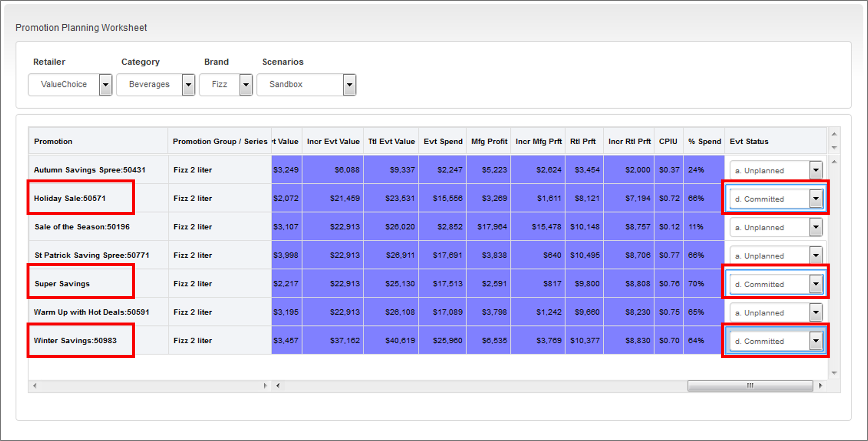Sort by Promotion Group / Series header
The height and width of the screenshot is (441, 868).
(220, 141)
